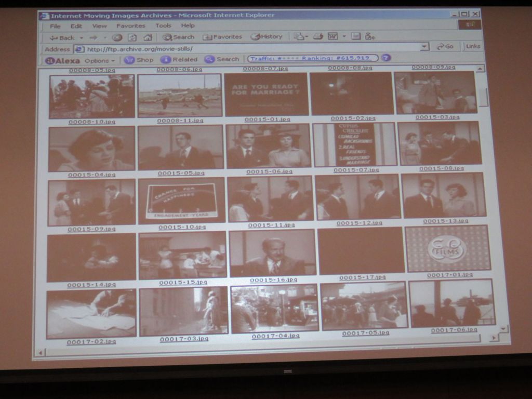Open the Back history dropdown arrow

(82, 38)
